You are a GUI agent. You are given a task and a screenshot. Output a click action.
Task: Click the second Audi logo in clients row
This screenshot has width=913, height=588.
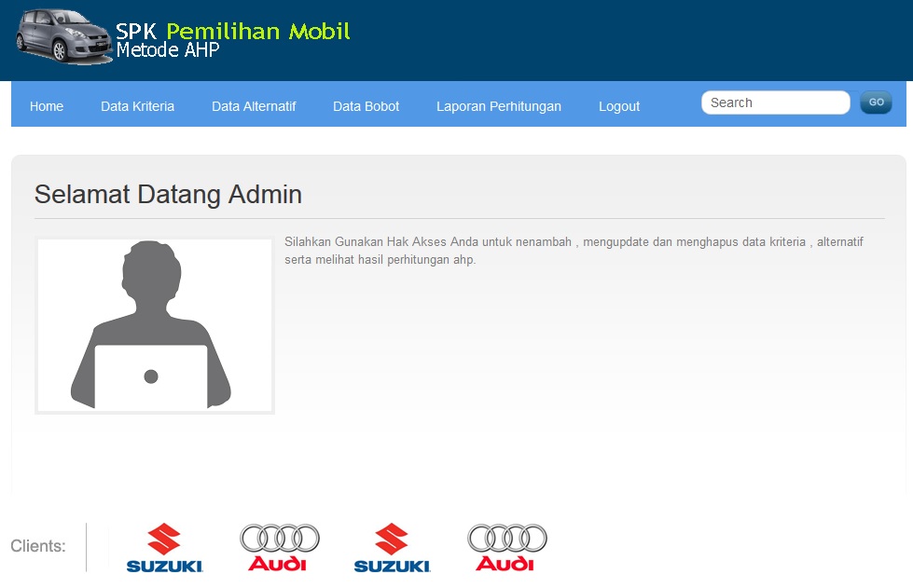505,545
